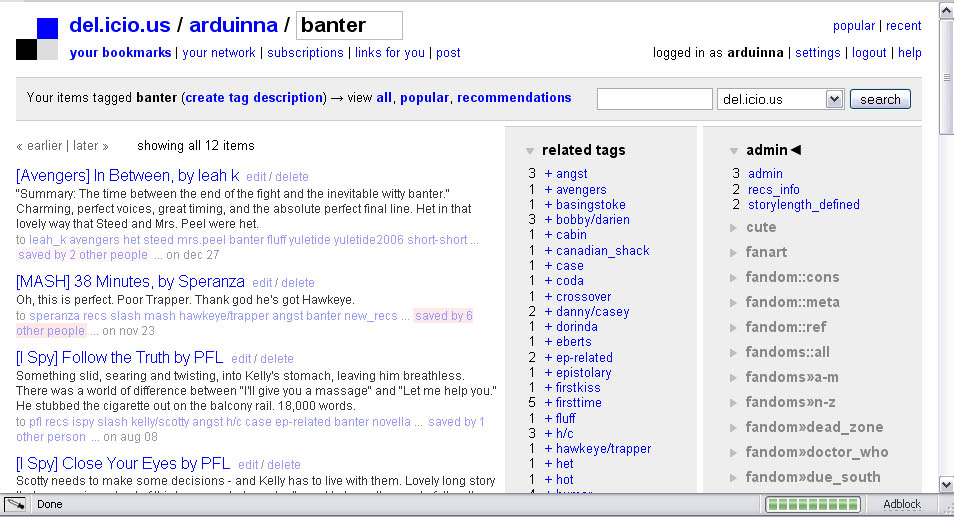954x517 pixels.
Task: Expand the fandom::meta bundle
Action: pos(733,303)
